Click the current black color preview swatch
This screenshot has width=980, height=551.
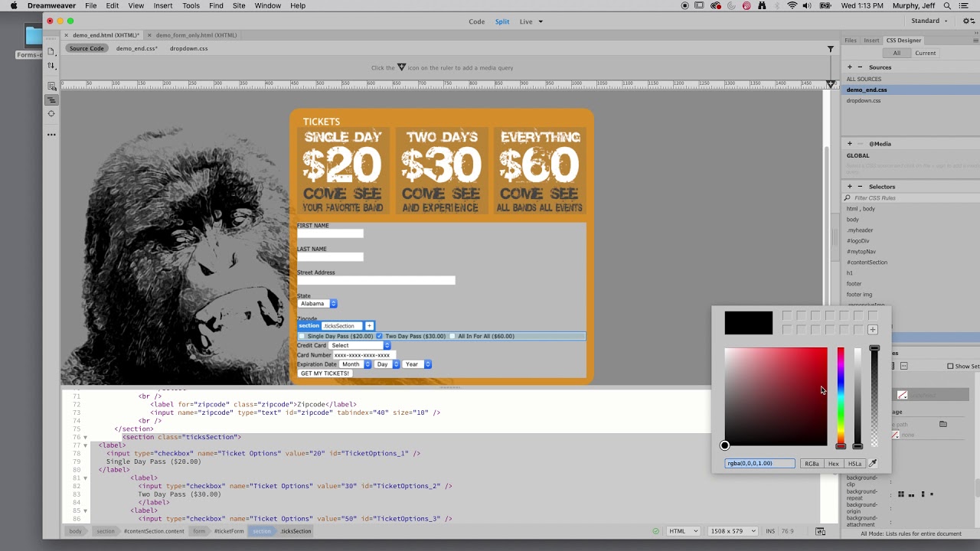click(x=749, y=323)
